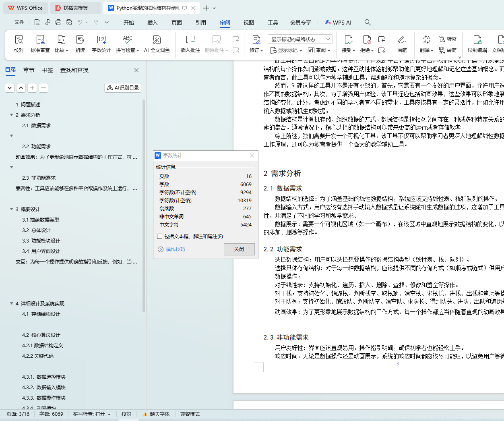Open the 开始 ribbon tab
The image size is (504, 421).
129,23
